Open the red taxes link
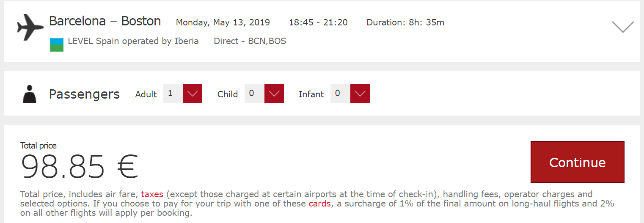 coord(152,195)
